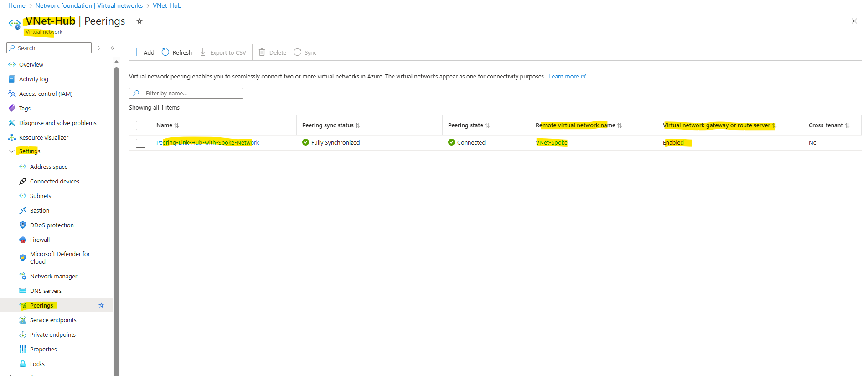Click the Properties icon
Viewport: 868px width, 376px height.
click(23, 349)
